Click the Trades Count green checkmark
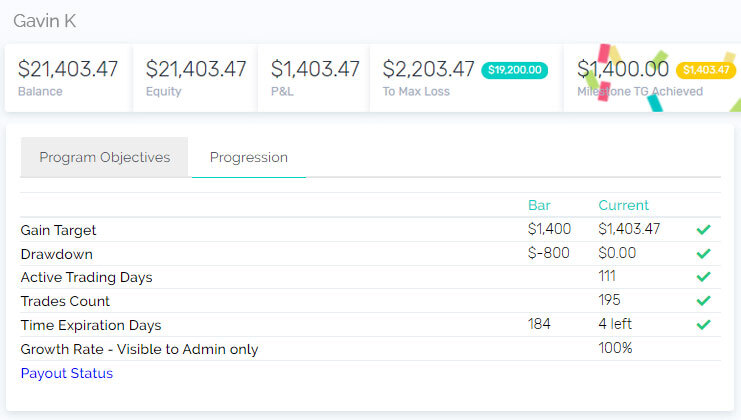Viewport: 741px width, 420px height. (x=703, y=300)
